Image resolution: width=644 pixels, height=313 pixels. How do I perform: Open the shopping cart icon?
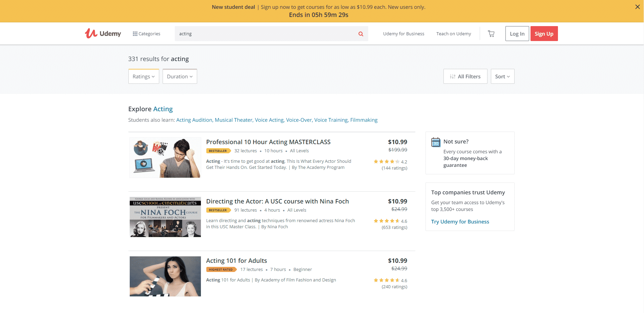(491, 34)
